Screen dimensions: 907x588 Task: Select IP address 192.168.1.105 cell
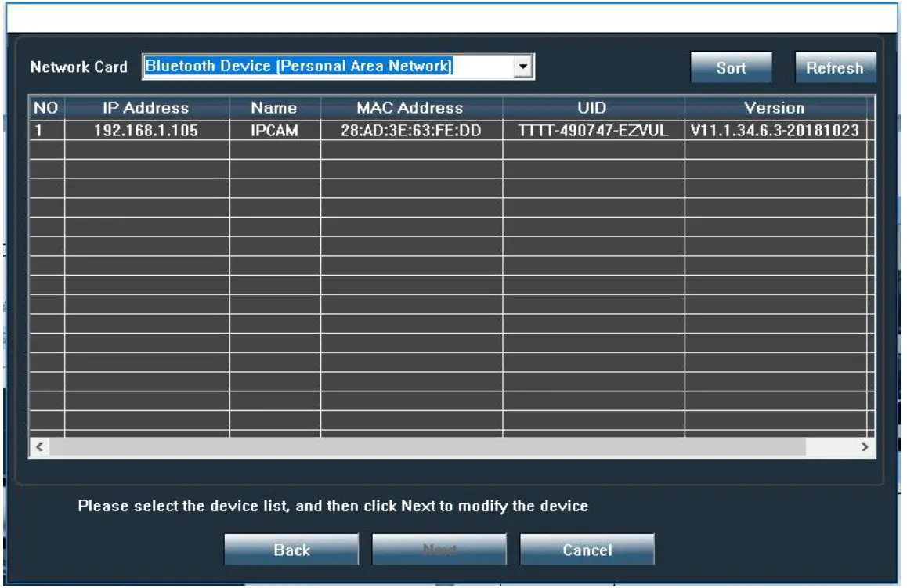pyautogui.click(x=146, y=130)
